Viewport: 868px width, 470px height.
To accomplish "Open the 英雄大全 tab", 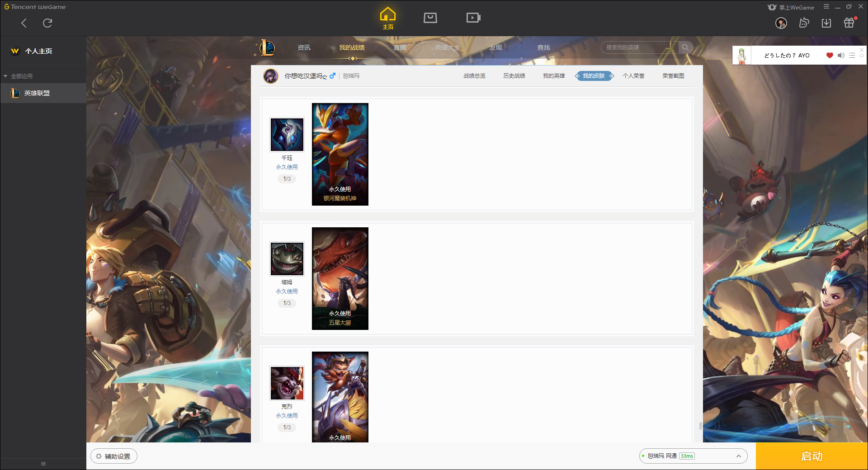I will 448,47.
